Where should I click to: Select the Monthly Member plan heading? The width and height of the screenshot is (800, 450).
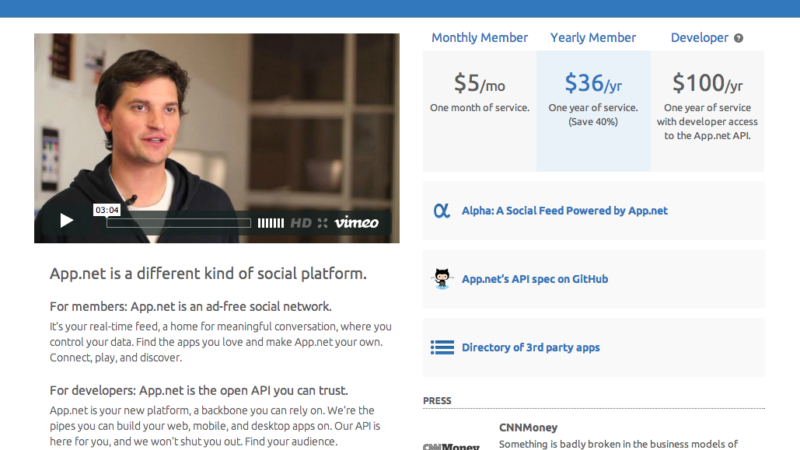[479, 38]
